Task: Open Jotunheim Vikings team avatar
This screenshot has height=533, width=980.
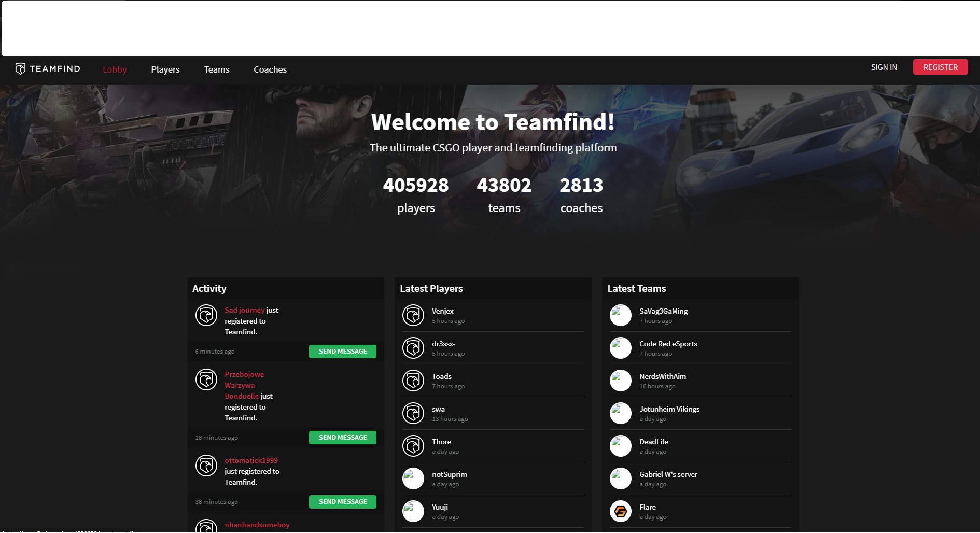Action: click(x=621, y=413)
